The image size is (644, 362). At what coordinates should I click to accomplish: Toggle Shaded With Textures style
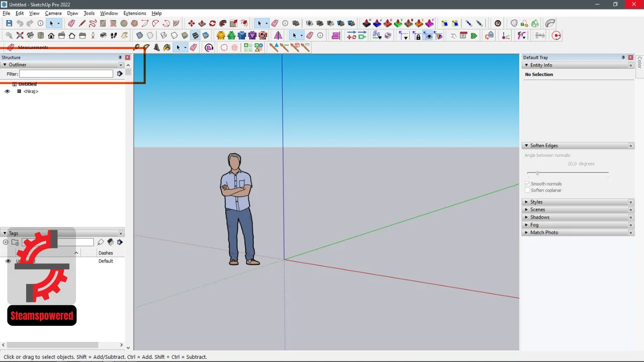195,35
